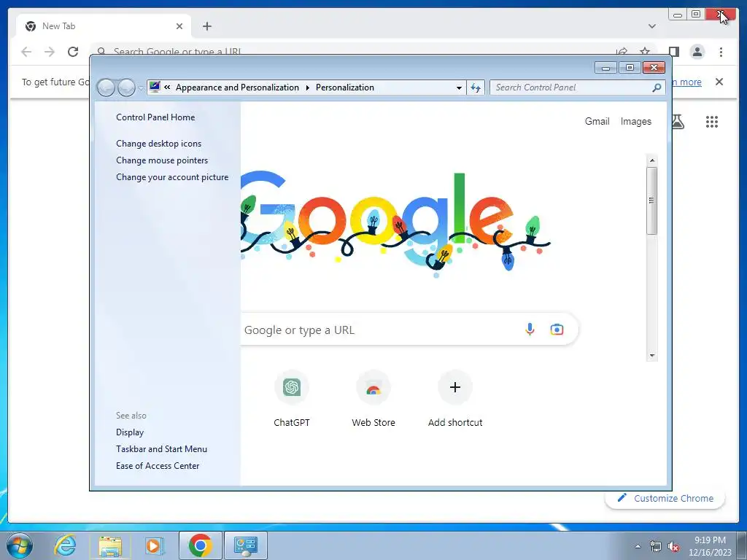Refresh the Control Panel window
The height and width of the screenshot is (560, 747).
476,87
